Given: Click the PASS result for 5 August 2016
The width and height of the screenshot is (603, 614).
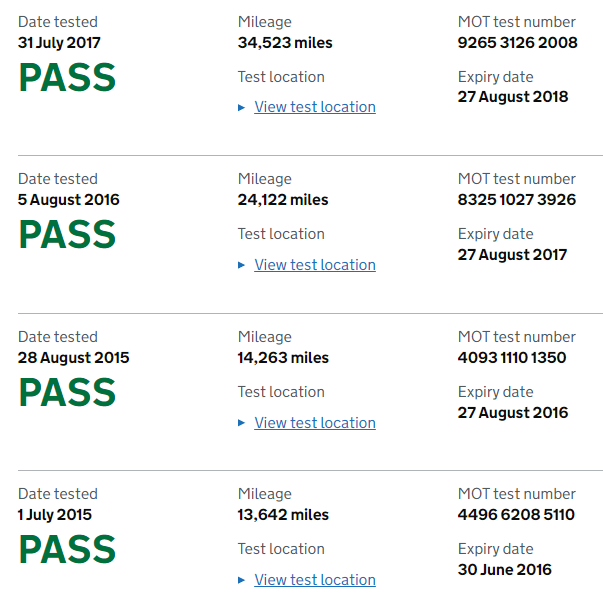Looking at the screenshot, I should pos(67,235).
